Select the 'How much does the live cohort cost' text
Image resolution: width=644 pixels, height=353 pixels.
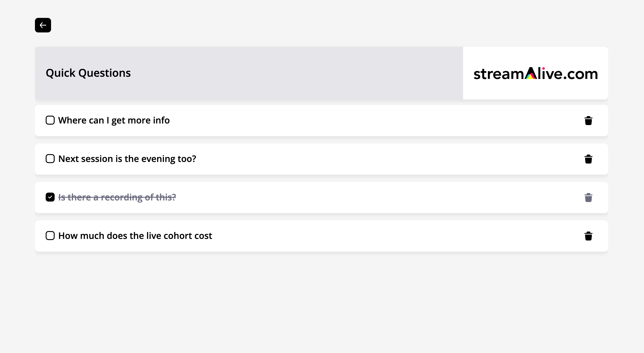(135, 236)
